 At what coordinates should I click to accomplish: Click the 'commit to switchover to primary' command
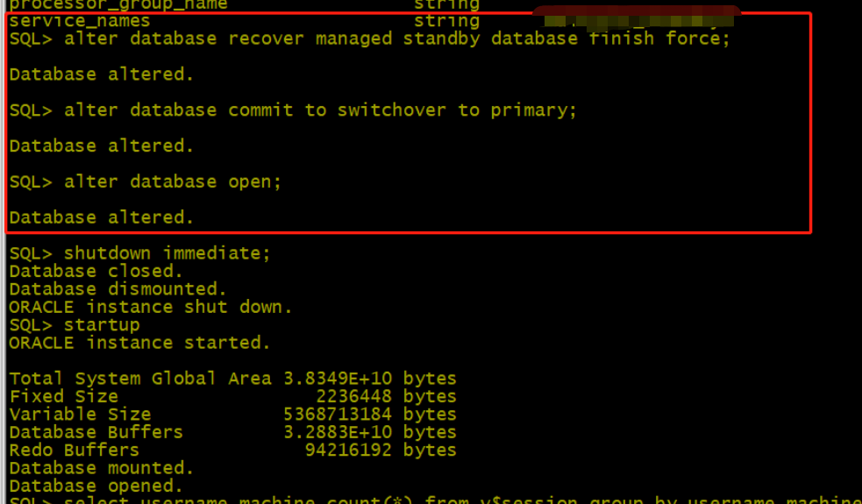(320, 110)
